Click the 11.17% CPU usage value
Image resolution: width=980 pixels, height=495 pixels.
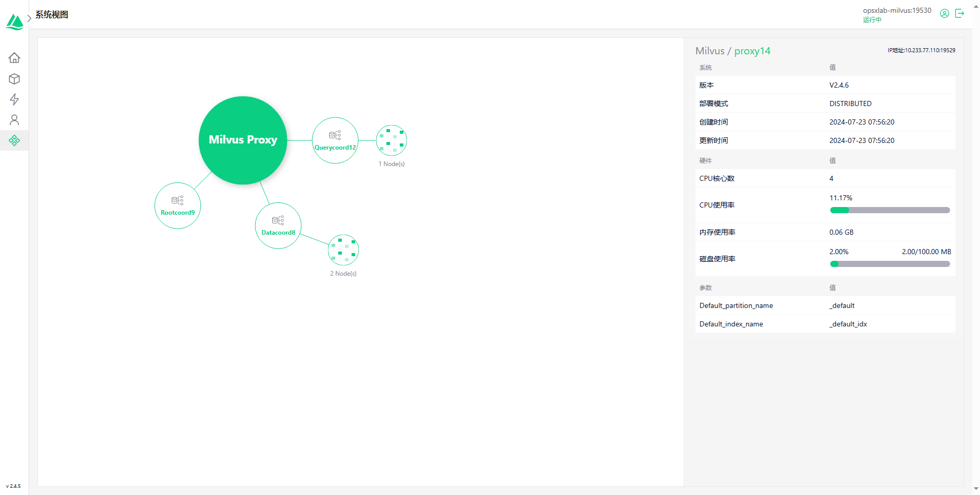pos(841,198)
